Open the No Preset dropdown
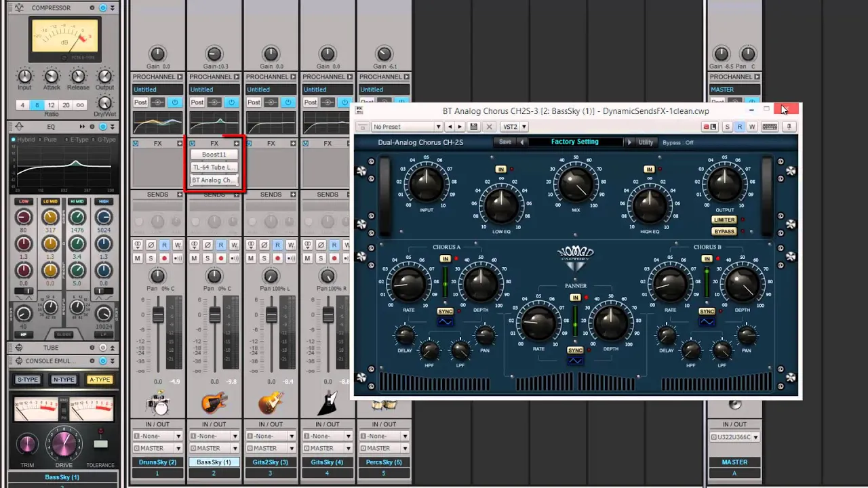The image size is (868, 488). tap(407, 127)
